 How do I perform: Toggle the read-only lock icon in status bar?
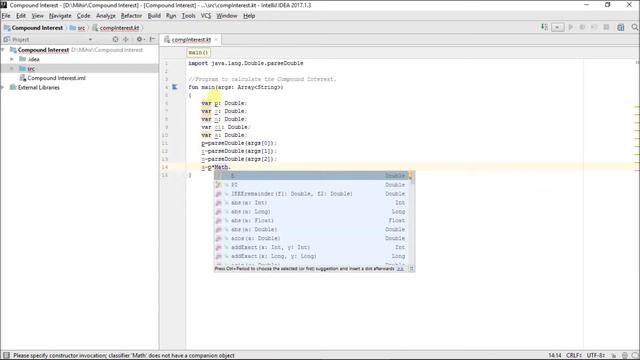(x=613, y=356)
